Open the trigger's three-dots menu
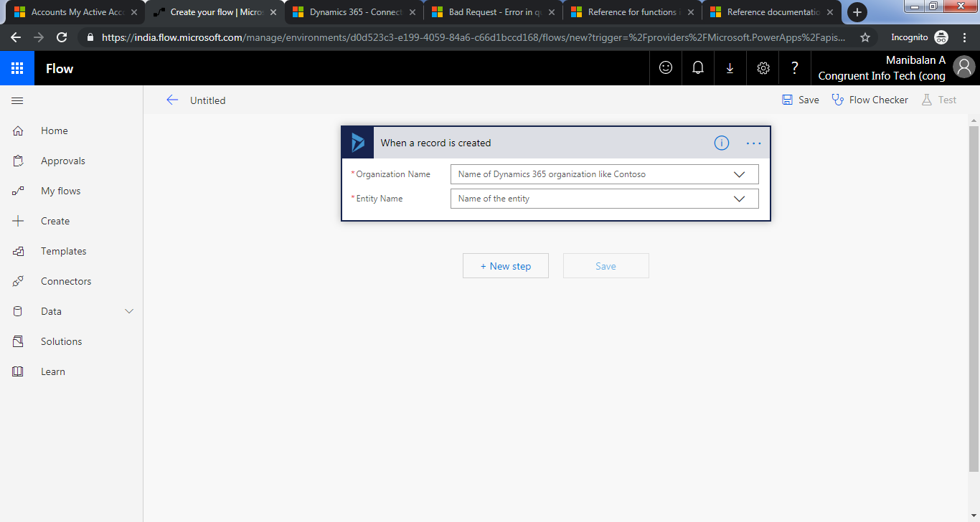Screen dimensions: 980x522 [753, 143]
